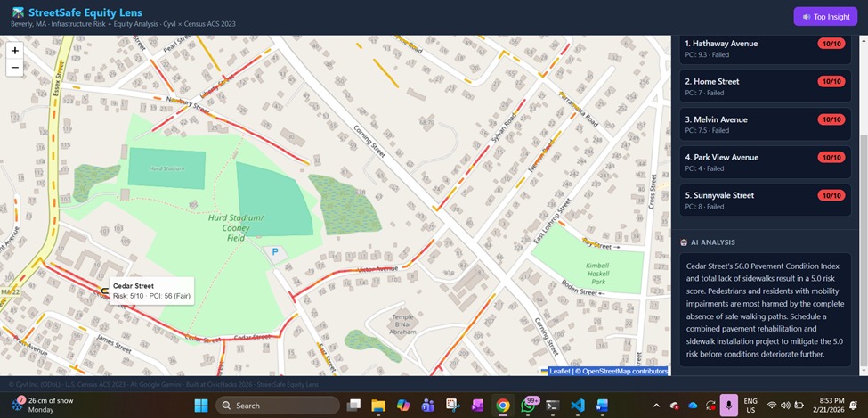Click the Kimball-Haskell Park label

coord(598,274)
